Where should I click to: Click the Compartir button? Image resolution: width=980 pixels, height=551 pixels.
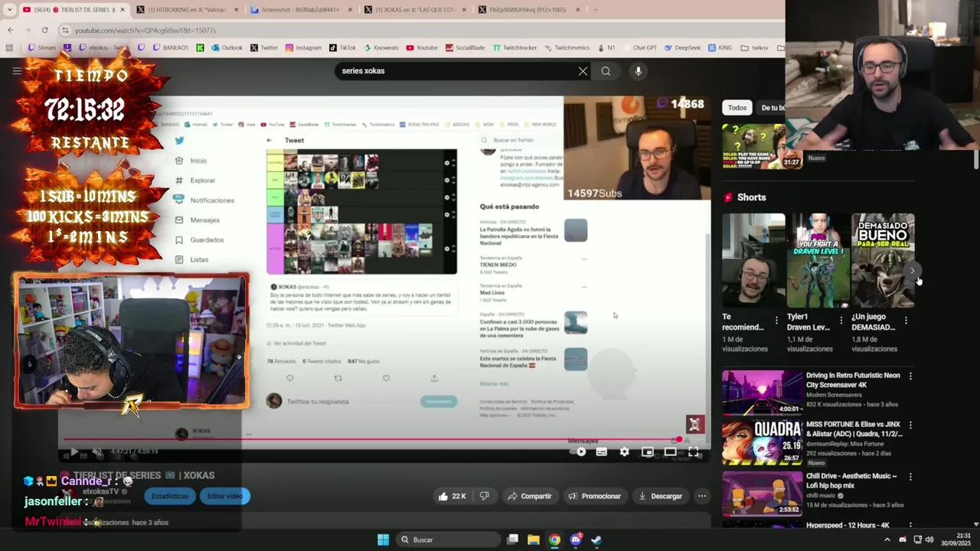(529, 496)
